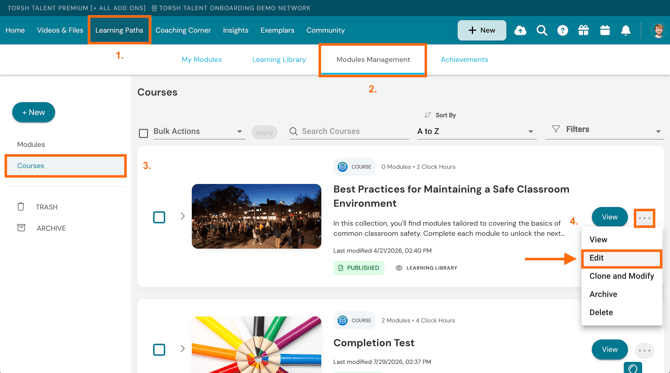Switch to Modules Management tab
The height and width of the screenshot is (373, 670).
point(373,59)
